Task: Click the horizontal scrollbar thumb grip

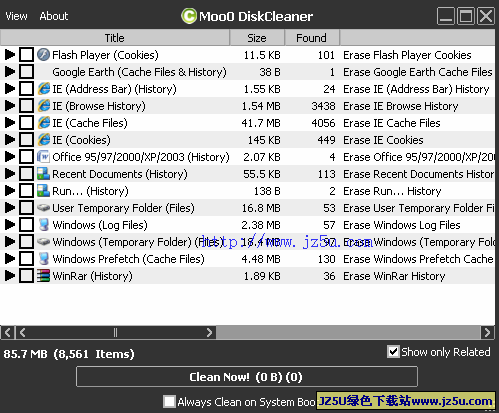Action: (115, 332)
